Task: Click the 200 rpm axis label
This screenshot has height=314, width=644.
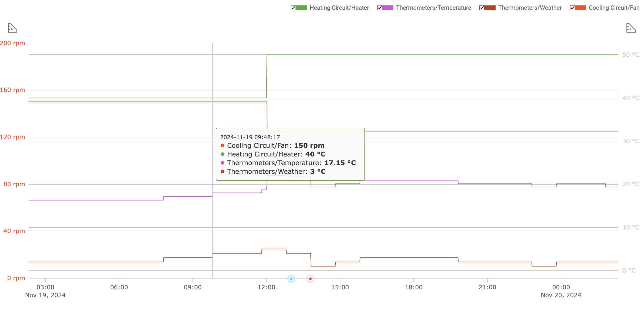Action: point(12,43)
